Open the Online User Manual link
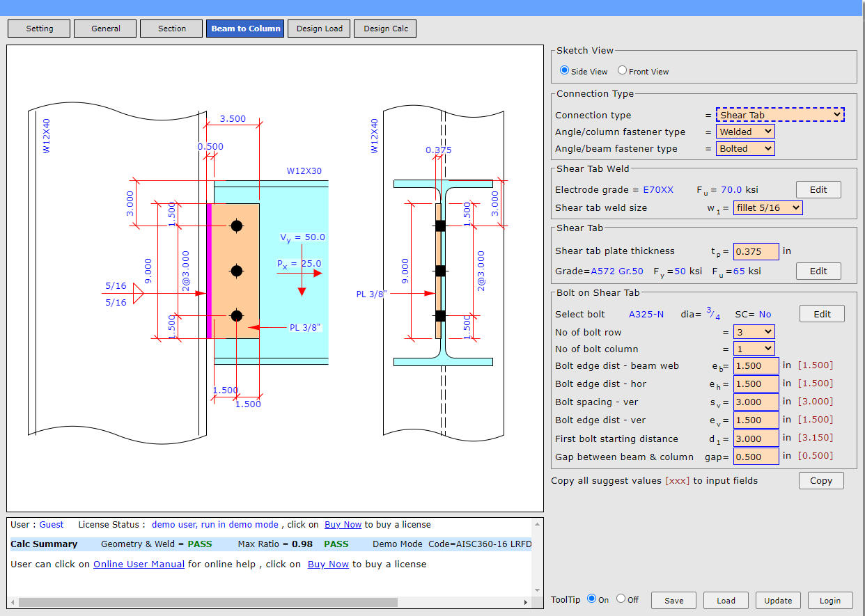865x616 pixels. [139, 564]
